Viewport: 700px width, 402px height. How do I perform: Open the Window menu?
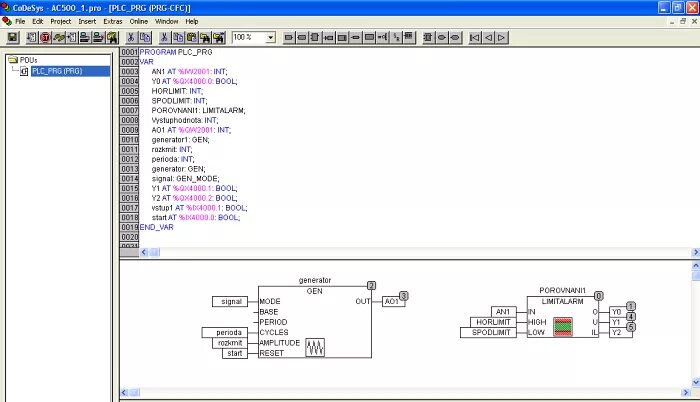pyautogui.click(x=167, y=21)
